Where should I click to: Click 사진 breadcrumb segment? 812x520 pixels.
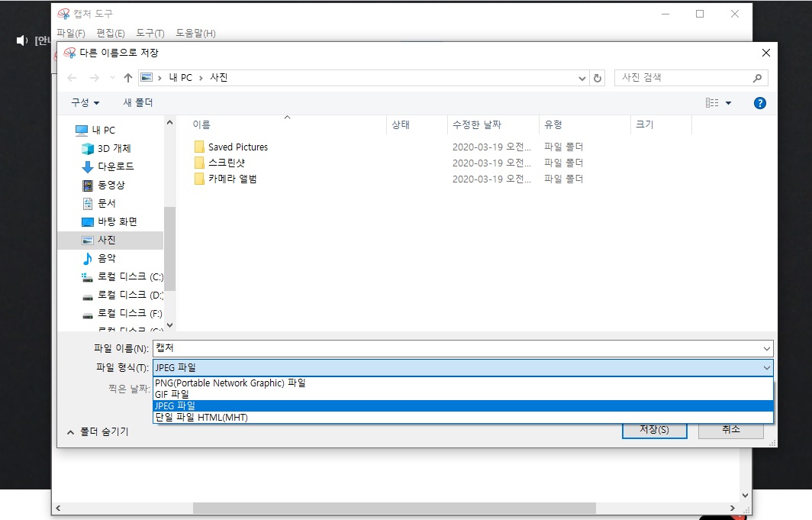click(218, 78)
